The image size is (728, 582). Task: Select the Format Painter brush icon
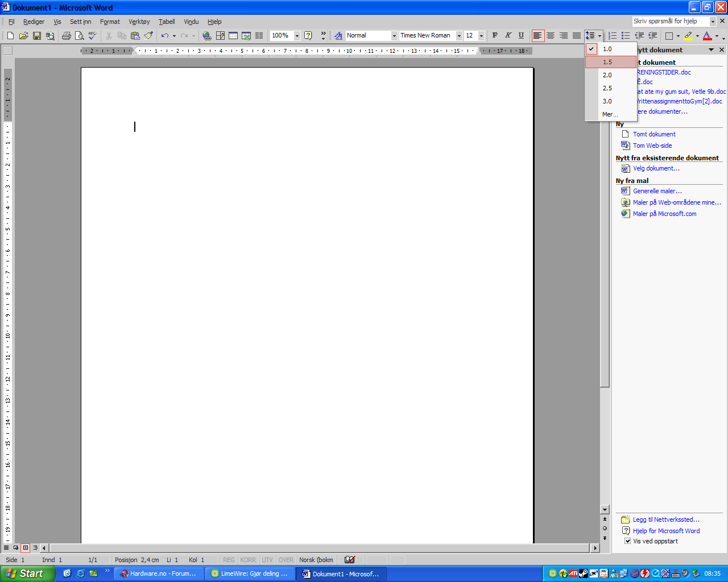[x=148, y=36]
